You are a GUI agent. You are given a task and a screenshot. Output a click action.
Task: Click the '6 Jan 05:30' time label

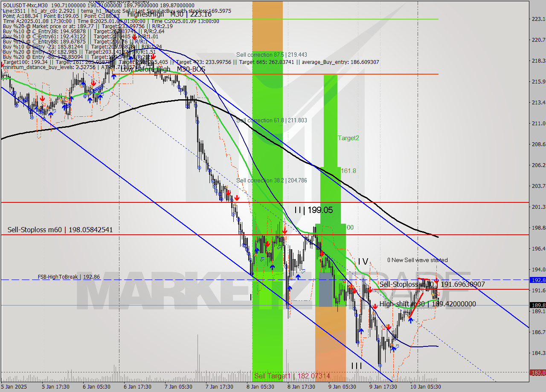(x=97, y=387)
